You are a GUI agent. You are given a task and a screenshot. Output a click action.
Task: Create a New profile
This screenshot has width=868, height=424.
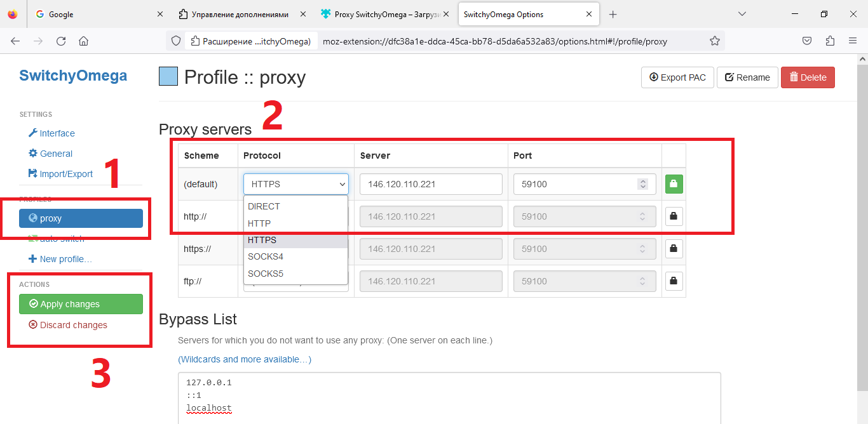pos(60,259)
